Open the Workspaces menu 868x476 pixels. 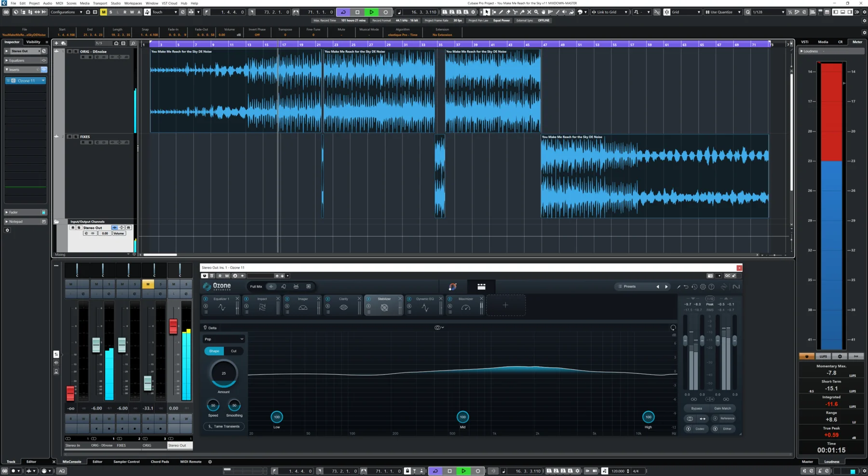pos(133,3)
